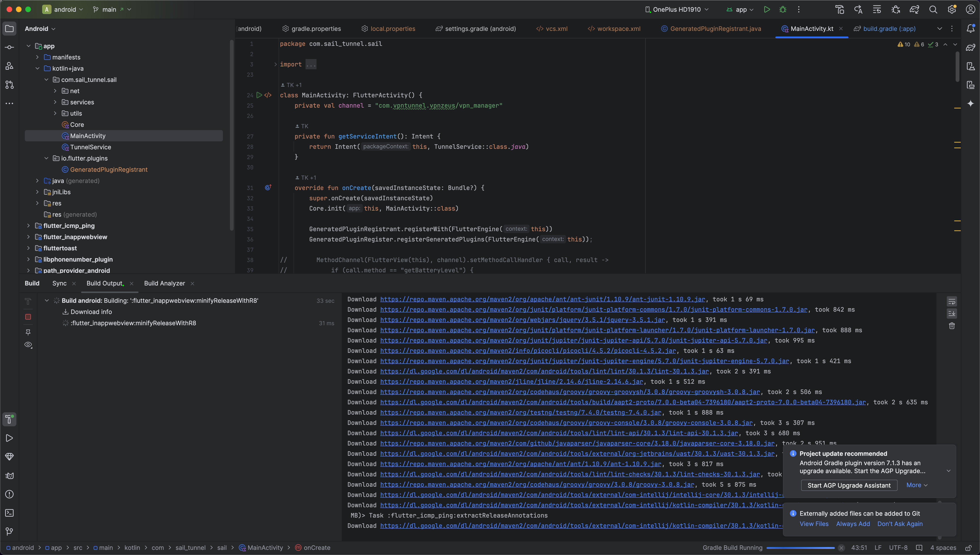Viewport: 980px width, 555px height.
Task: Expand the manifests folder
Action: (x=37, y=57)
